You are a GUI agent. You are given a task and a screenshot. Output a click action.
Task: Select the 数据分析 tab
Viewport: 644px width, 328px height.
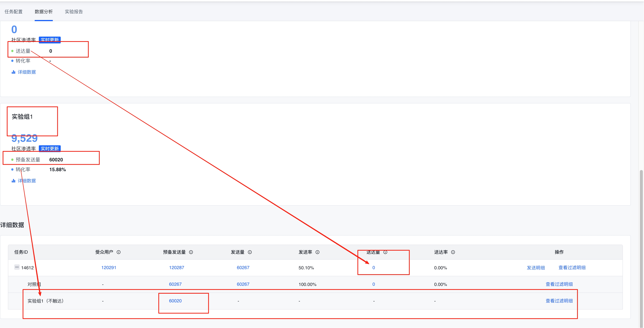[x=44, y=12]
